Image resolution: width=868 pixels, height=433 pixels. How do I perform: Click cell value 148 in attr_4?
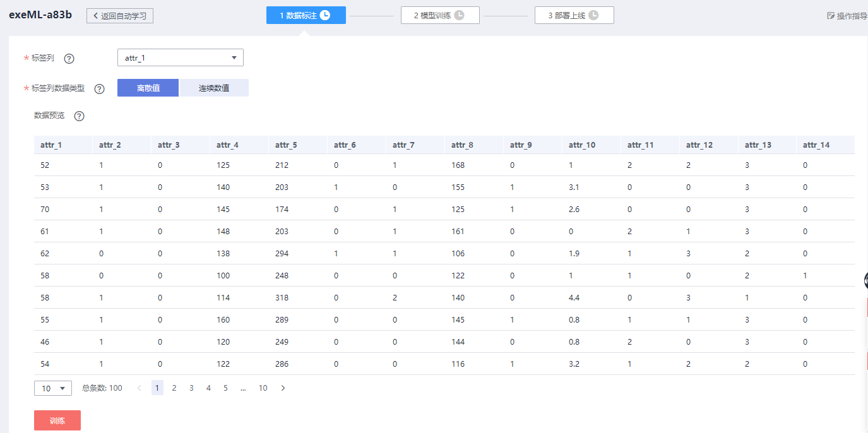click(223, 232)
